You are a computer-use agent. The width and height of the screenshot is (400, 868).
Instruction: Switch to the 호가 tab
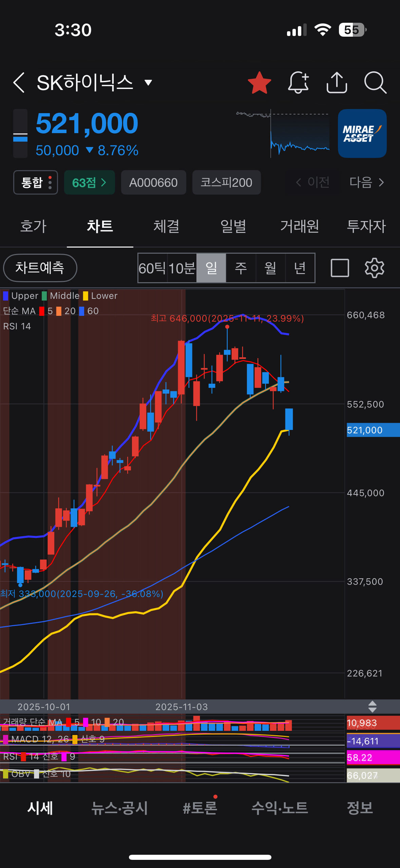[33, 226]
